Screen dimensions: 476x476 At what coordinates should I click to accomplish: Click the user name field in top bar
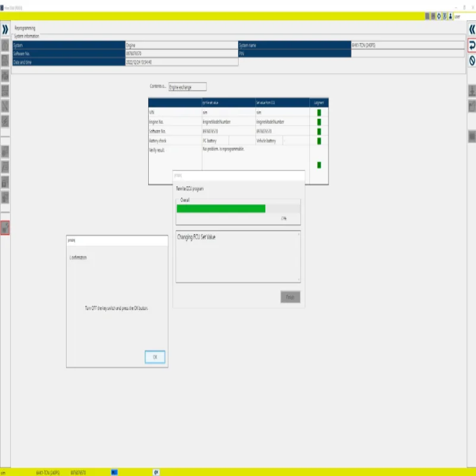pyautogui.click(x=465, y=17)
